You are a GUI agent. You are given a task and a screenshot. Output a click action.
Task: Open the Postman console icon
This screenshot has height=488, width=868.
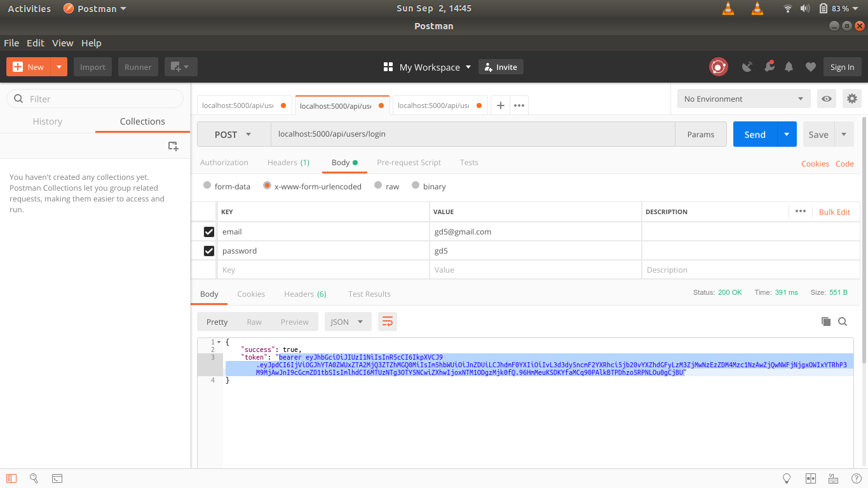57,478
